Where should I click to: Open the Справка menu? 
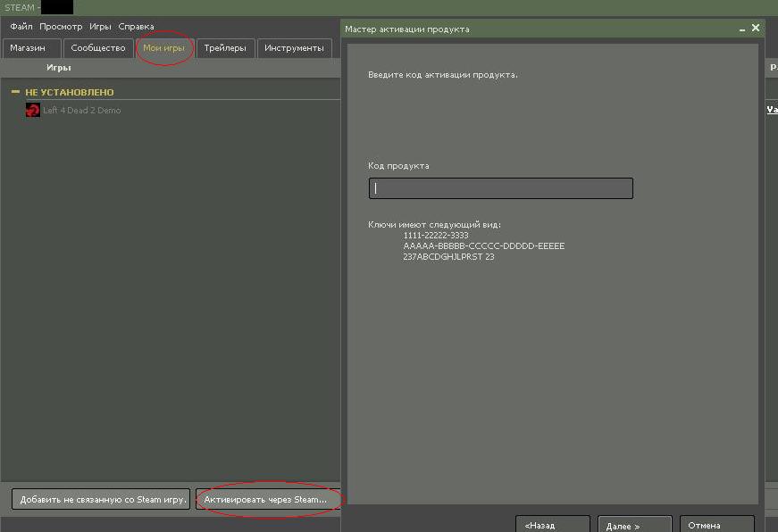pos(136,26)
